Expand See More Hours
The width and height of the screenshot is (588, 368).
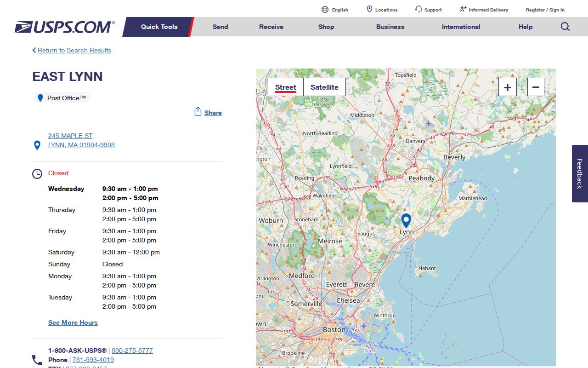click(73, 322)
